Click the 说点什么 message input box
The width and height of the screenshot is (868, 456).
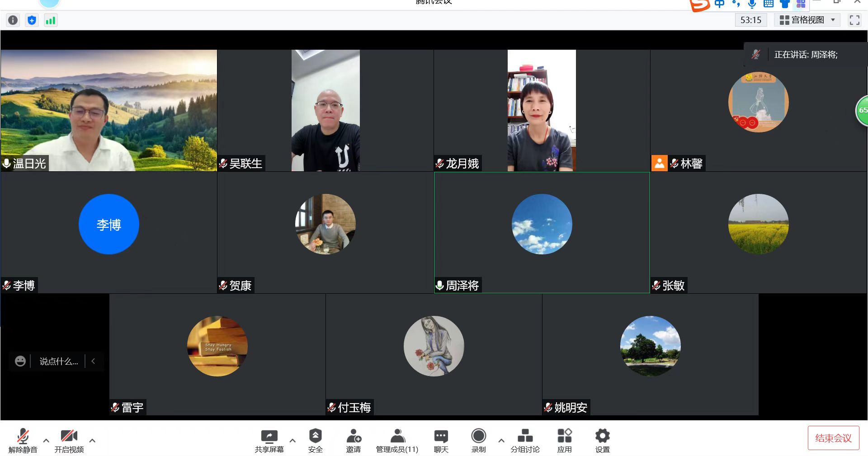58,362
